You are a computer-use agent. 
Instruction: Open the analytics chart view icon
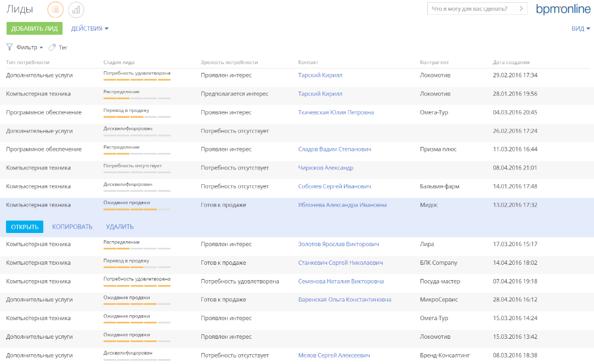pos(76,9)
